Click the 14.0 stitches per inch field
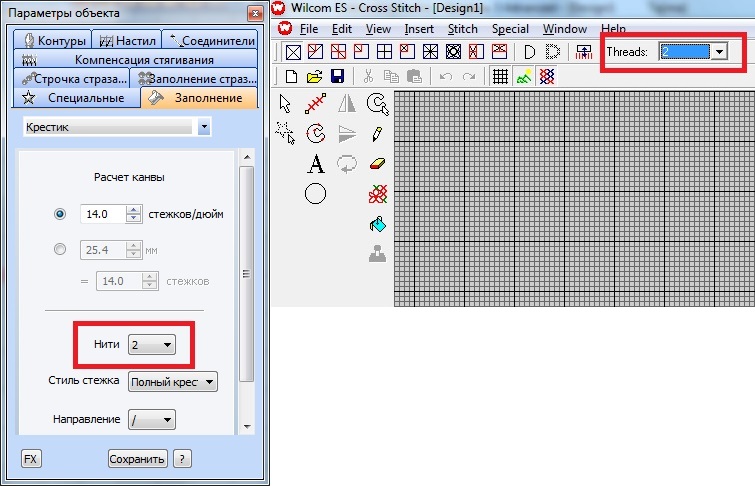The height and width of the screenshot is (486, 755). click(x=103, y=214)
